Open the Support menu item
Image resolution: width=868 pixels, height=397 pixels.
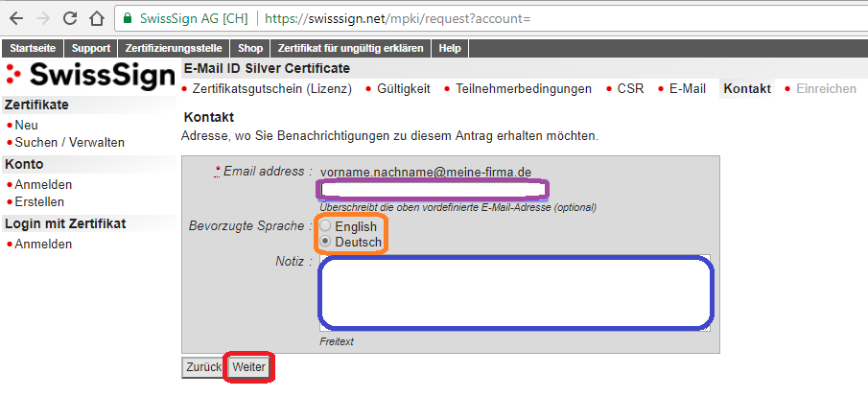click(x=91, y=48)
